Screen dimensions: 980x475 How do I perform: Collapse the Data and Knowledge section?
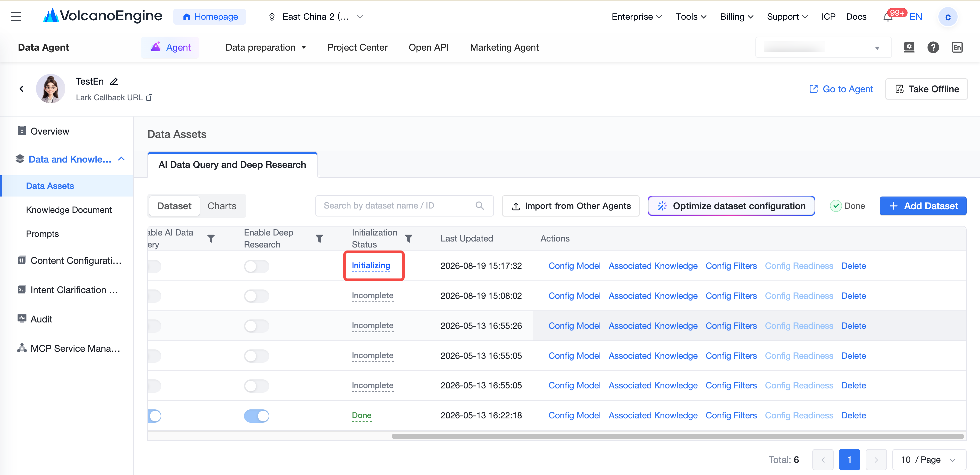coord(121,159)
